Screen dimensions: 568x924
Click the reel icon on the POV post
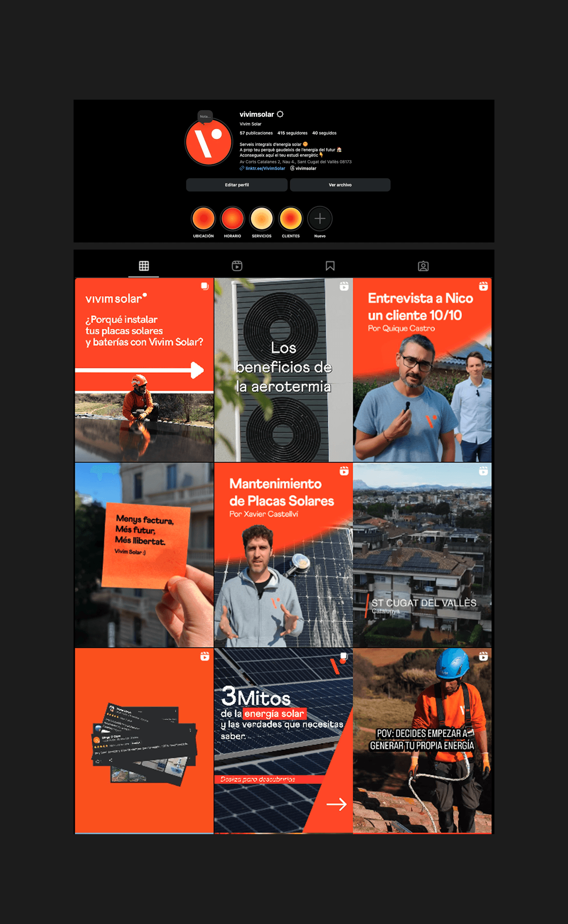483,656
